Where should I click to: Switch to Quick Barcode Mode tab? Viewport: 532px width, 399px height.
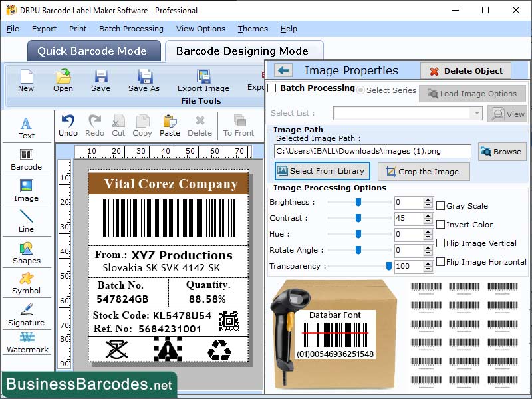tap(93, 51)
